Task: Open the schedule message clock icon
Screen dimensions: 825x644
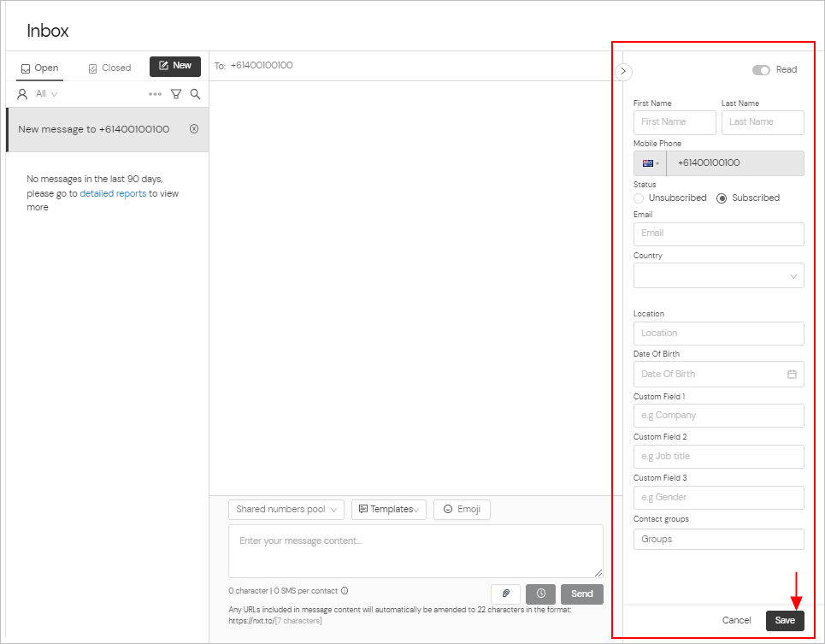Action: 540,593
